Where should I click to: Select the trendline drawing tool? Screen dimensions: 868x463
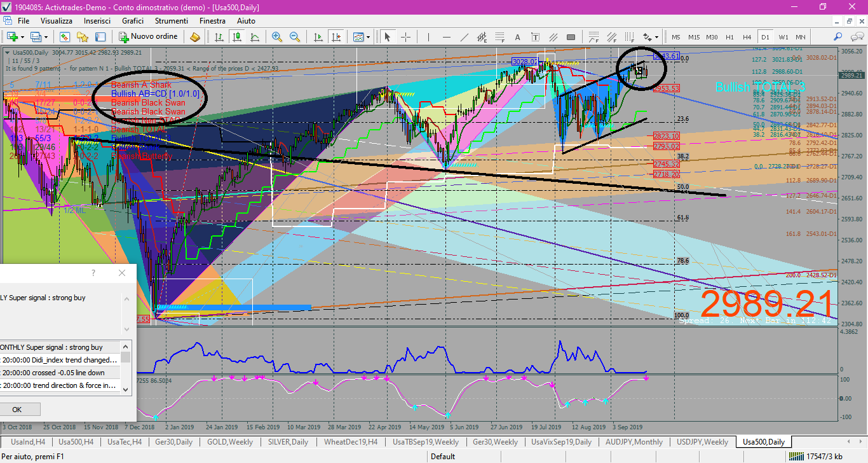coord(465,37)
